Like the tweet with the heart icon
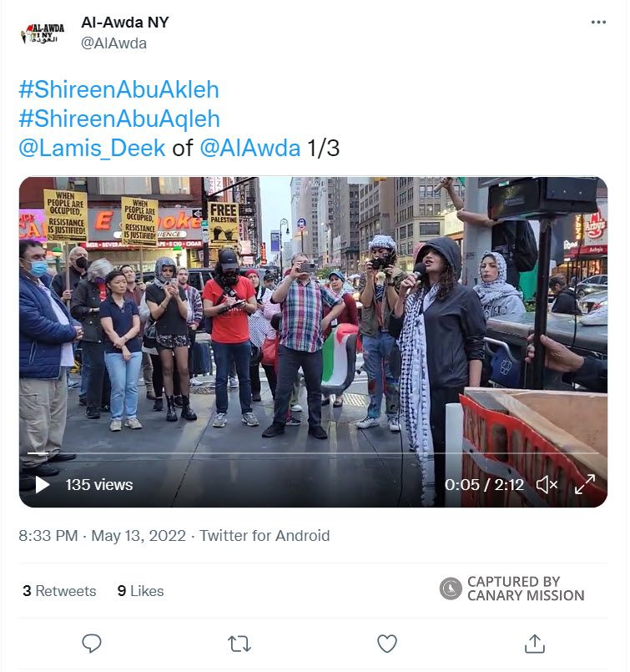The width and height of the screenshot is (630, 672). coord(386,644)
